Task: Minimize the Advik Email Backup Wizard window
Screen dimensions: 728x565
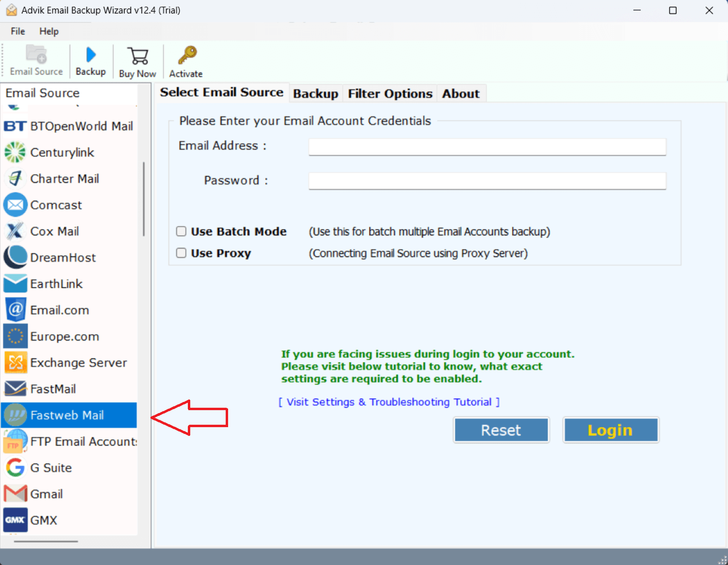Action: (637, 10)
